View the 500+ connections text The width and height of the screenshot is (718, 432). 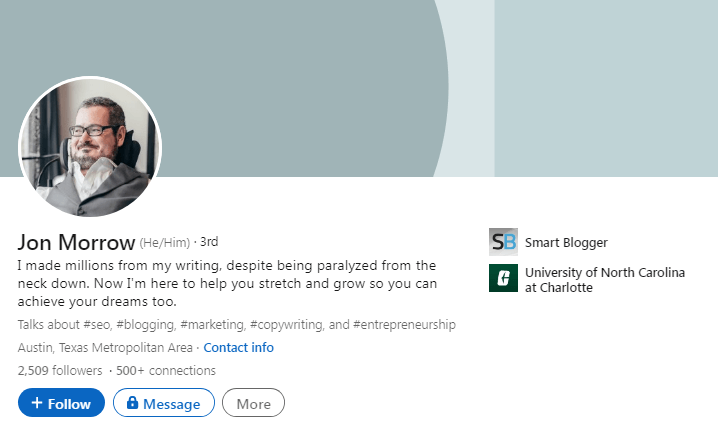point(166,371)
